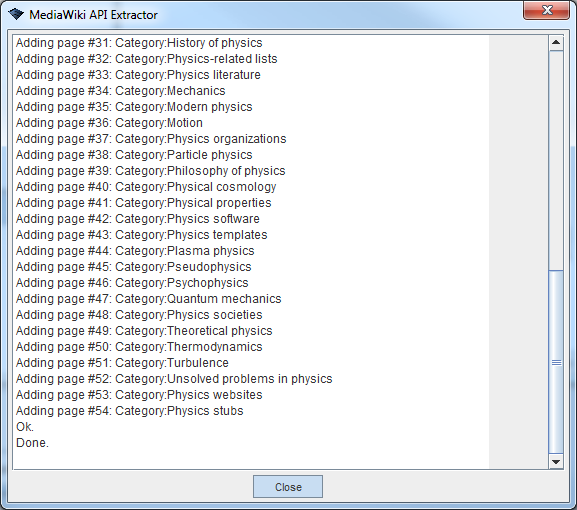Image resolution: width=577 pixels, height=510 pixels.
Task: Select line 'Category:Physics software'
Action: (138, 219)
